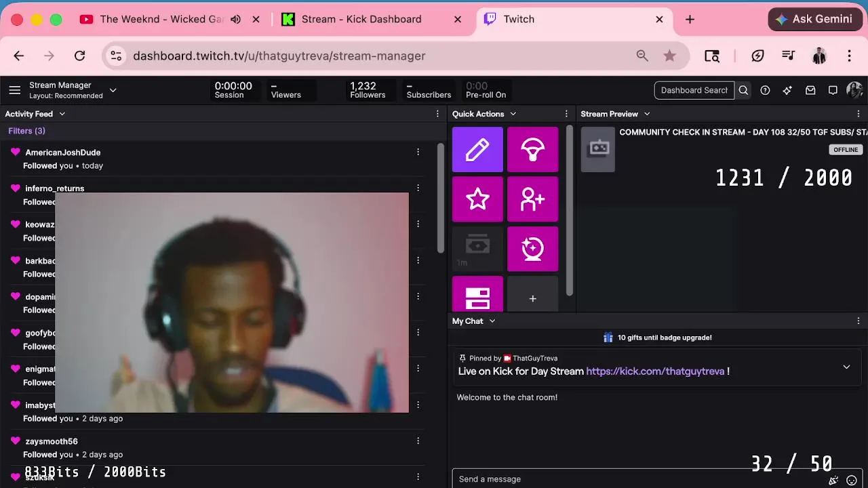
Task: Click the zaysmooth56 username
Action: coord(52,441)
